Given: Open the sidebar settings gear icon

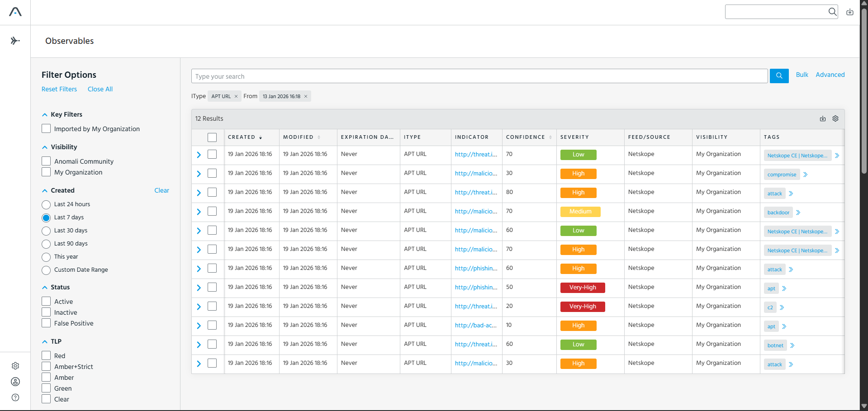Looking at the screenshot, I should click(15, 366).
